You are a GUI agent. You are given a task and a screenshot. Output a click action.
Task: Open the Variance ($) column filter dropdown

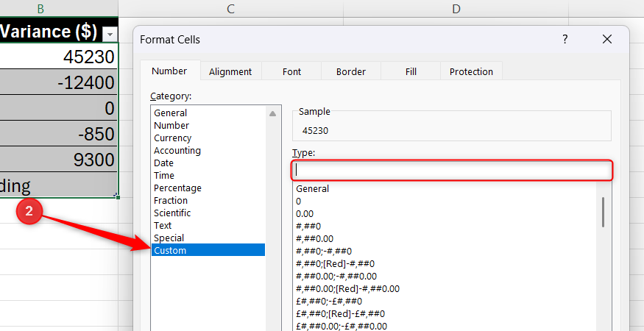click(109, 35)
